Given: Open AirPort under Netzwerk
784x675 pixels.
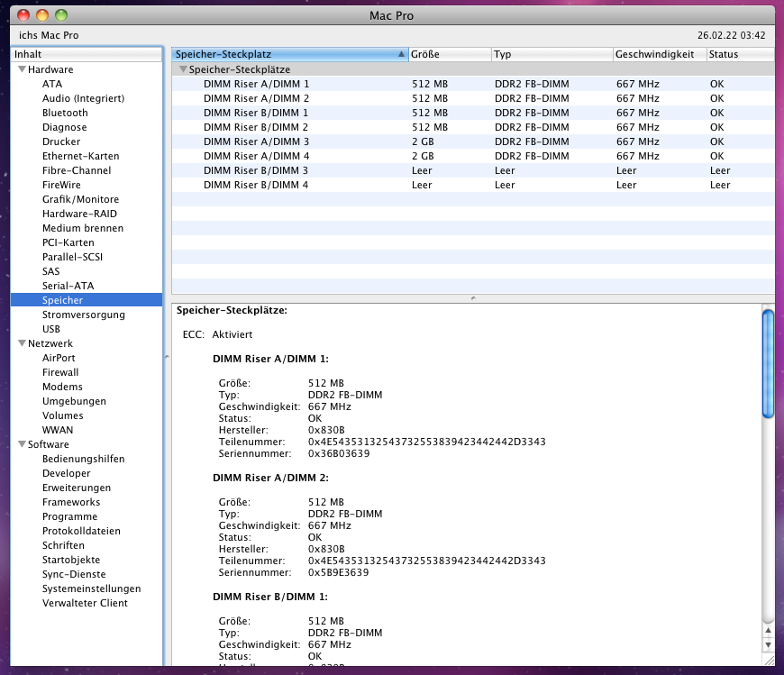Looking at the screenshot, I should click(59, 358).
